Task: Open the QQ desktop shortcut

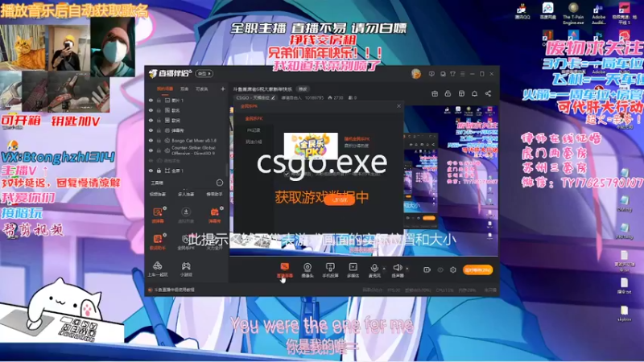Action: click(522, 11)
